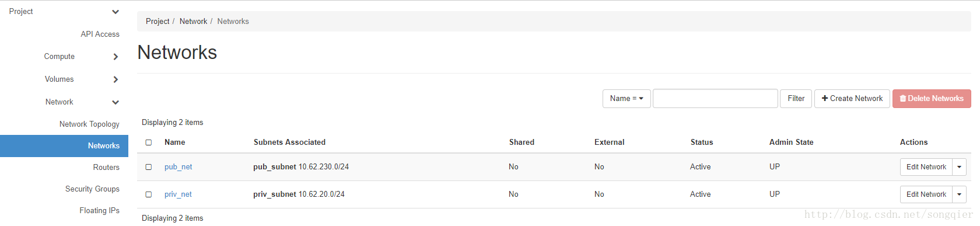Select Project in the breadcrumb
Screen dimensions: 980x226
tap(157, 22)
